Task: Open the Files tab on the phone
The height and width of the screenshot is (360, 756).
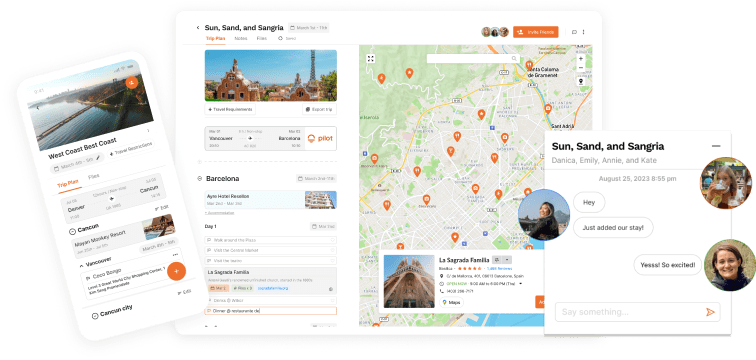Action: click(94, 177)
